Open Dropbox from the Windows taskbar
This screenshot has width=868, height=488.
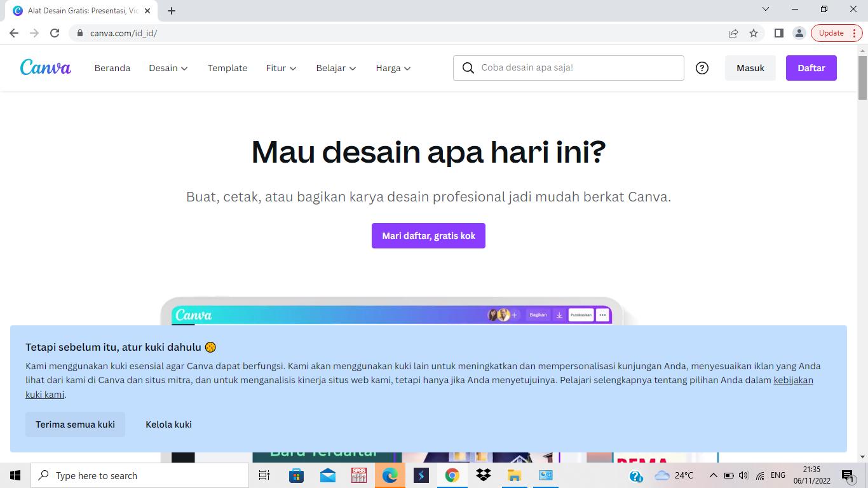tap(483, 475)
